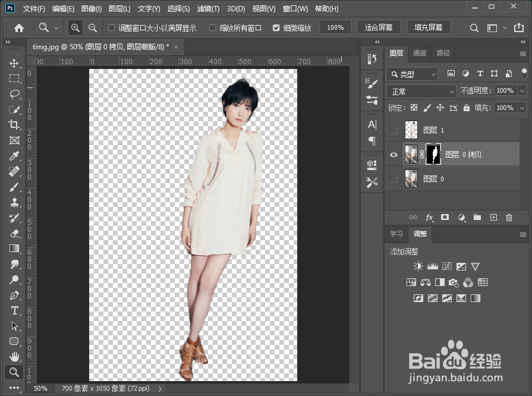
Task: Select the Lasso tool
Action: 14,94
